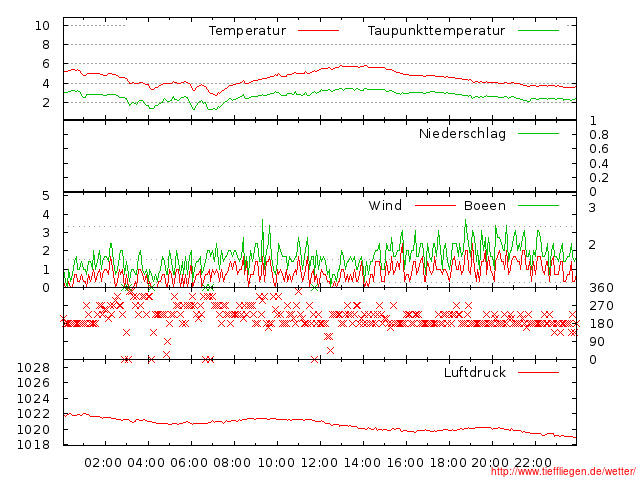Click the Temperatur legend label

(247, 31)
